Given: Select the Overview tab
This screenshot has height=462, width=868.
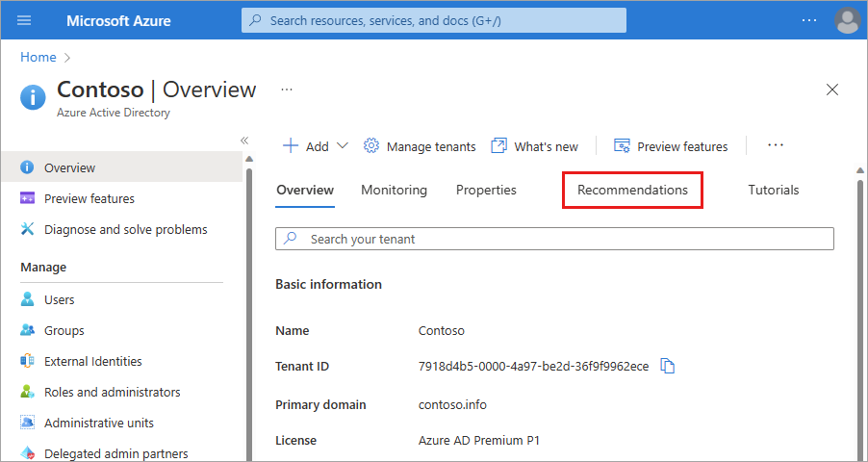Looking at the screenshot, I should (x=305, y=190).
